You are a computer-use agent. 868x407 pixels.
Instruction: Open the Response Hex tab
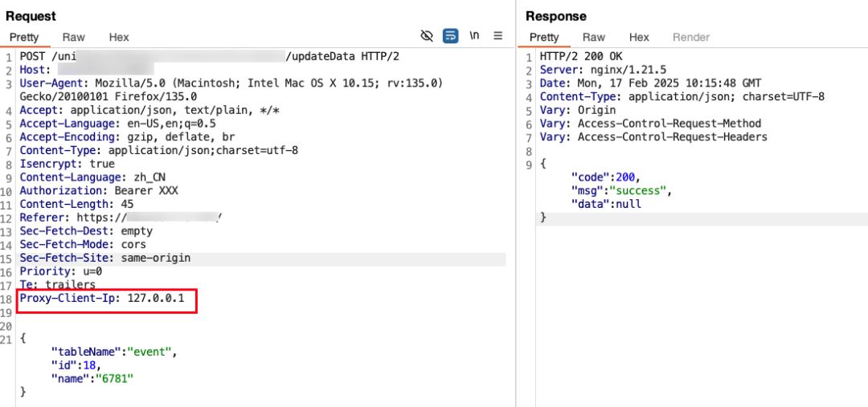pyautogui.click(x=639, y=37)
